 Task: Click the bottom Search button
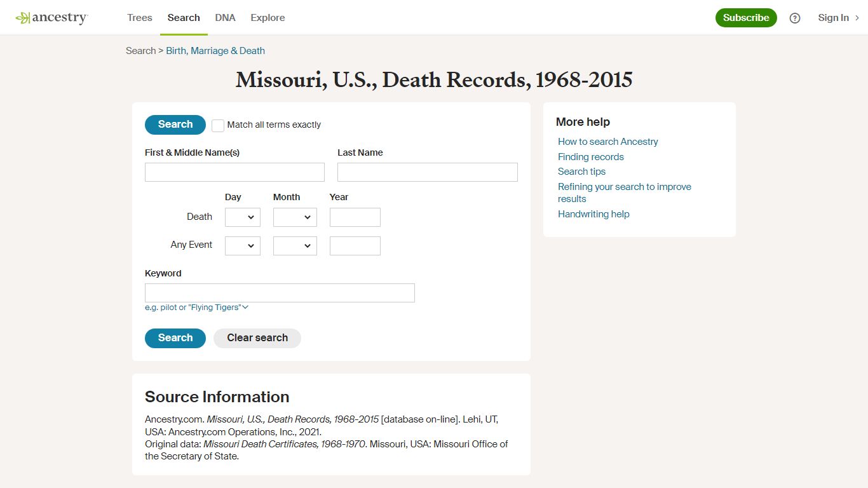(x=175, y=338)
